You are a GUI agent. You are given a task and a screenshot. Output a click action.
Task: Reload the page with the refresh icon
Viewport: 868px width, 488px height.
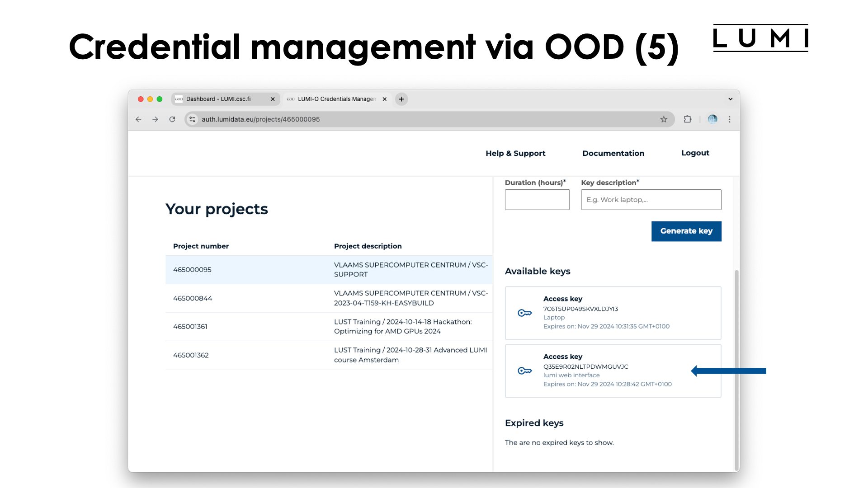172,119
